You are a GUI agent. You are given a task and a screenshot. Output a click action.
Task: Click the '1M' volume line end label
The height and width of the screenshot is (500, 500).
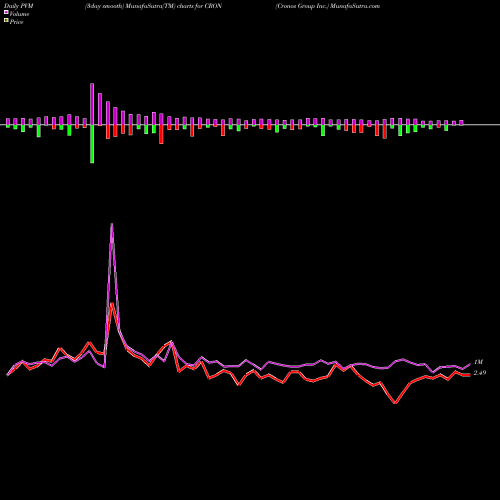478,362
